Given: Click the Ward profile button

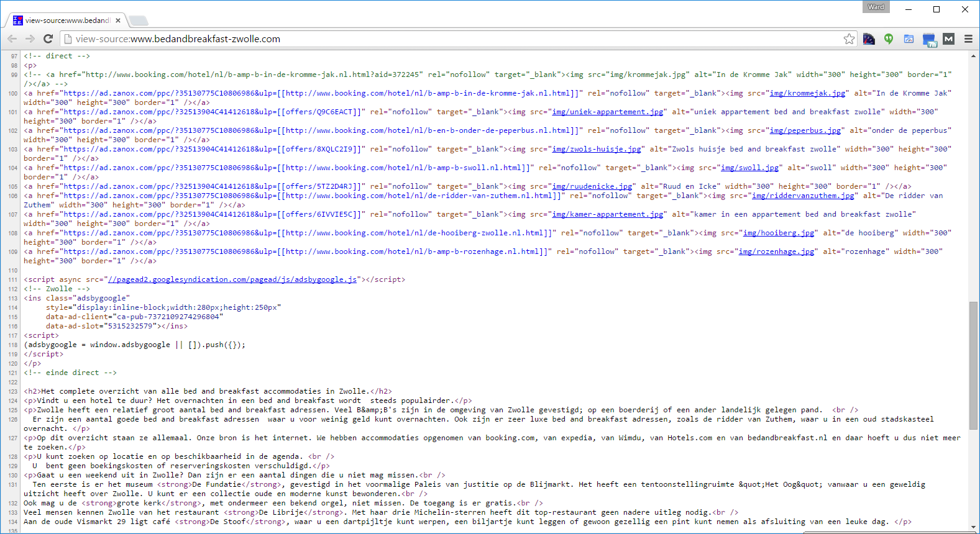Looking at the screenshot, I should 876,7.
